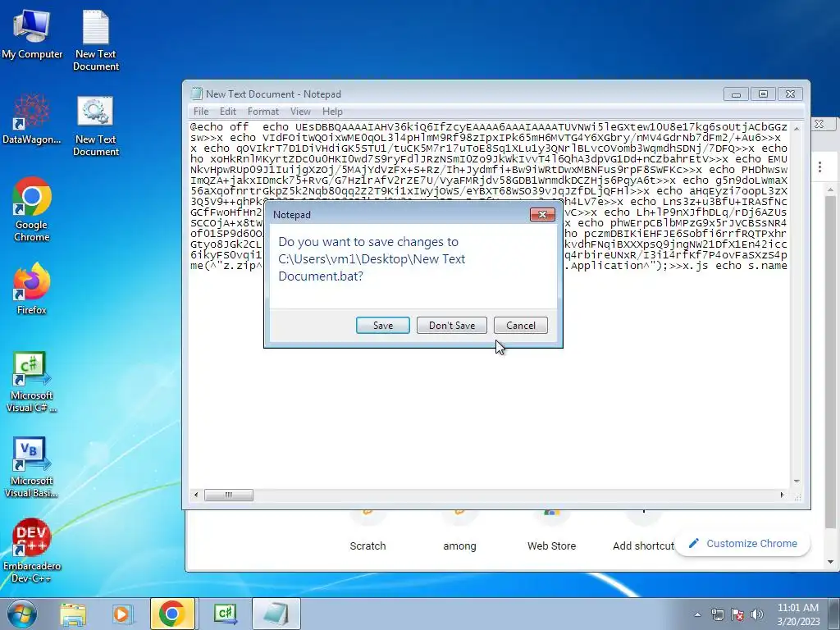Click Notepad vertical scroll down arrow

(x=797, y=481)
